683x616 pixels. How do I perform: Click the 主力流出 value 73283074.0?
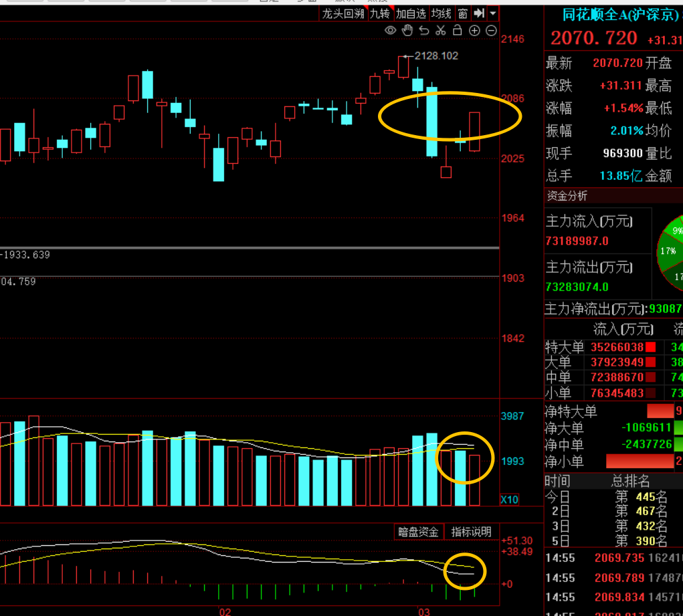577,287
